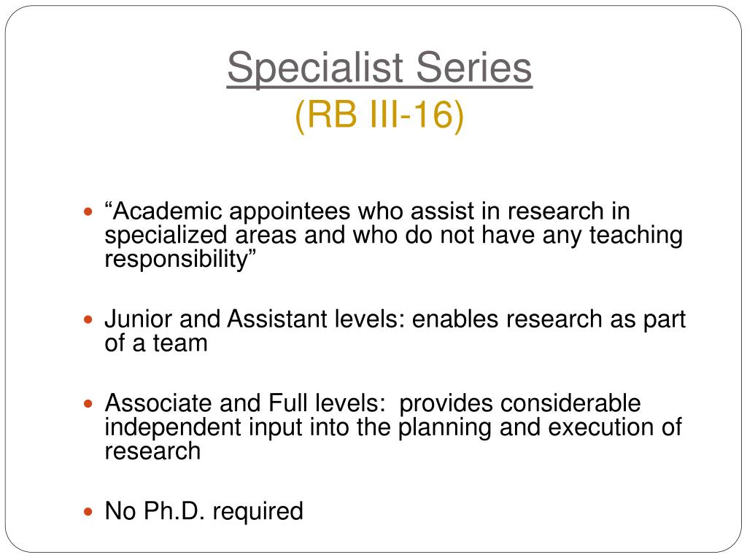Click 'Associate and Full levels:' text
Image resolution: width=747 pixels, height=560 pixels.
[x=245, y=402]
